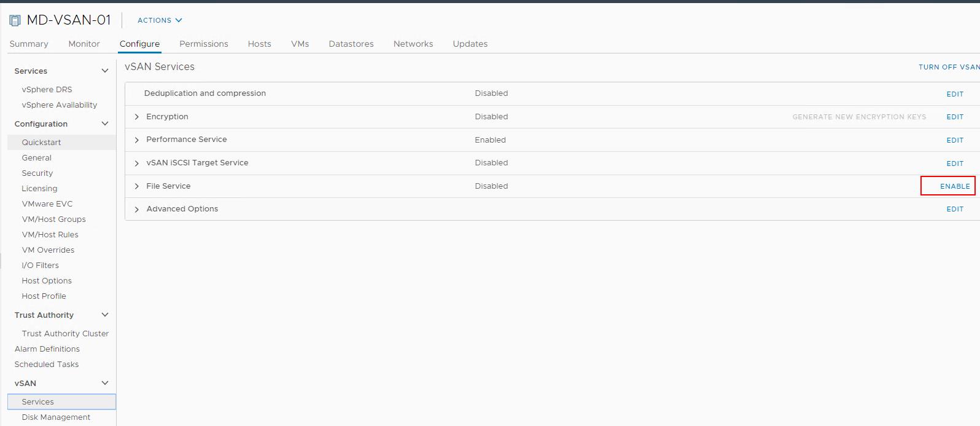Screen dimensions: 980x426
Task: Collapse the Services sidebar section
Action: tap(105, 71)
